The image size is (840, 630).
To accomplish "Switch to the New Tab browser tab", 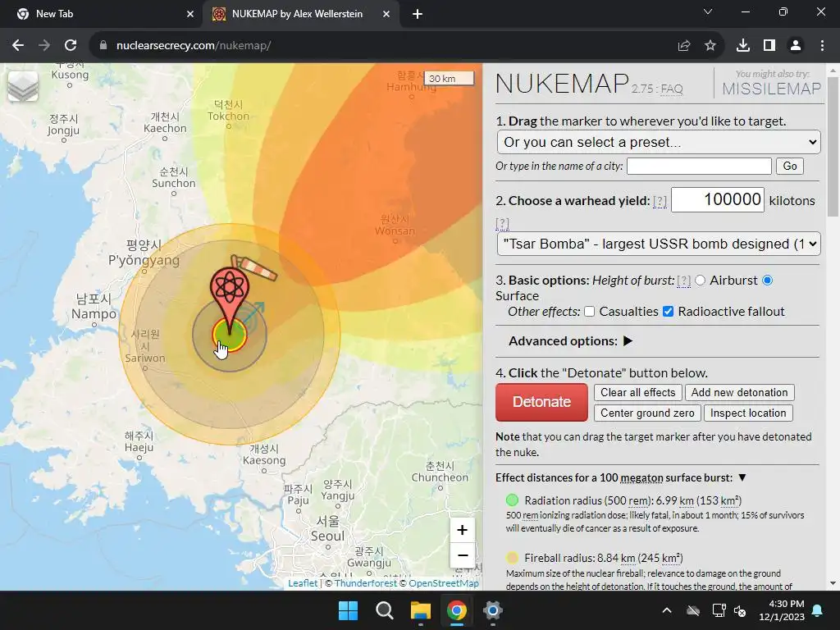I will [102, 14].
